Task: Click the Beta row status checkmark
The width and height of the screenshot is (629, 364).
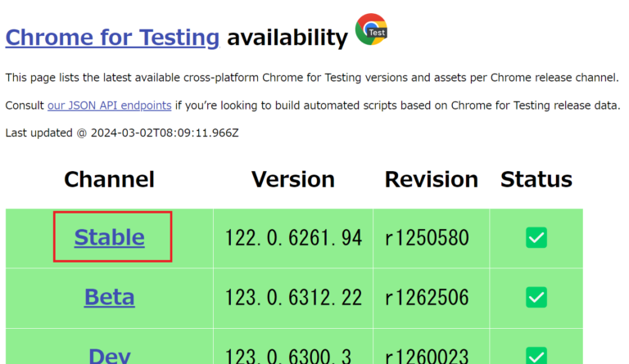Action: coord(536,297)
